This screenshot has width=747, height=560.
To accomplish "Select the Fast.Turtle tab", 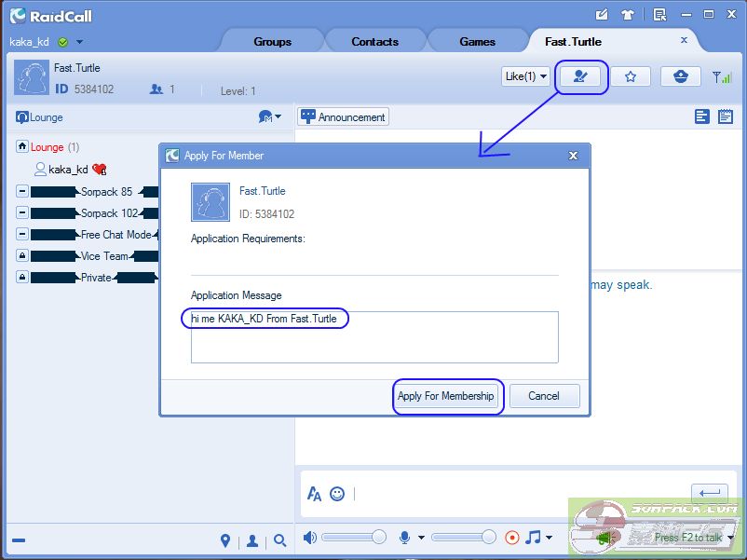I will 573,41.
